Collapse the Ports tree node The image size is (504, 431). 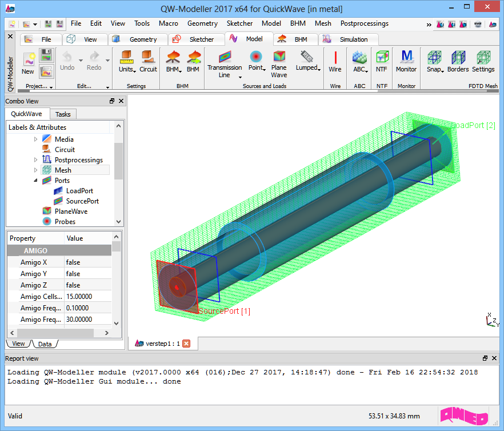coord(36,181)
